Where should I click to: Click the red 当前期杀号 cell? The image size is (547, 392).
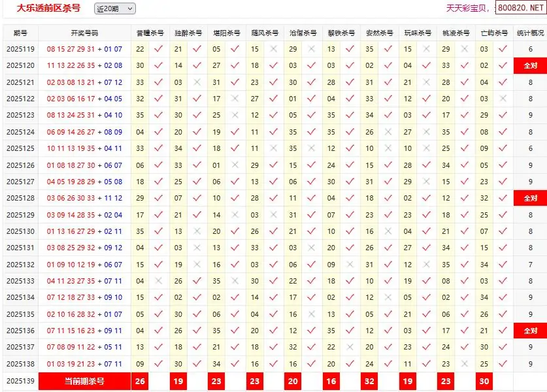coord(84,381)
